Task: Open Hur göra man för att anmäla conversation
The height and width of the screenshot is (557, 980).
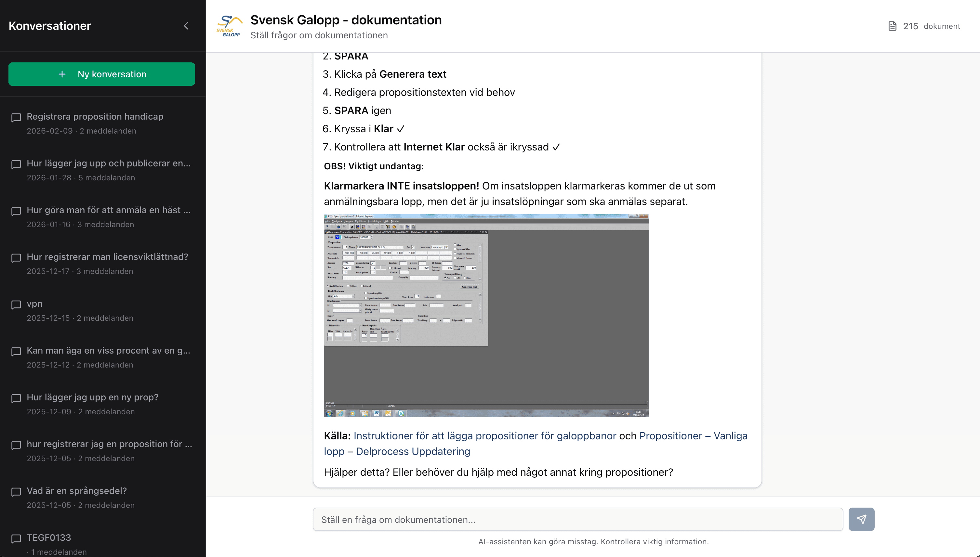Action: [x=108, y=210]
